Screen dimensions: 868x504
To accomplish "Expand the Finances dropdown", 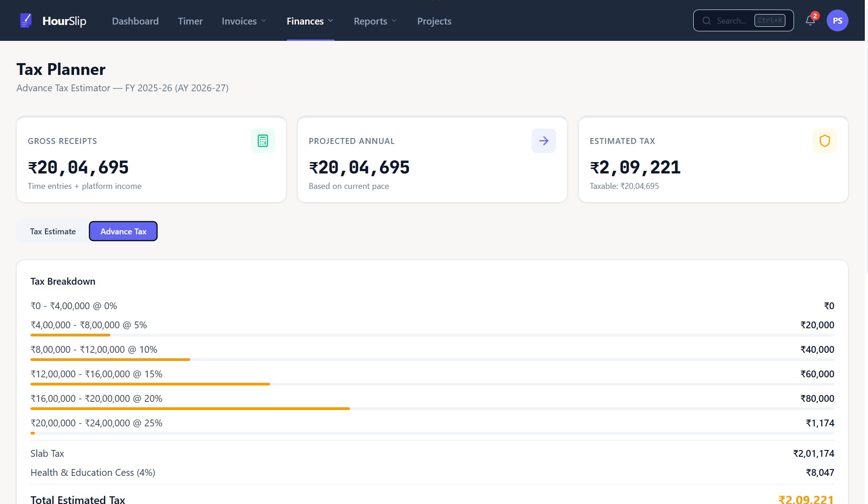I will [310, 21].
